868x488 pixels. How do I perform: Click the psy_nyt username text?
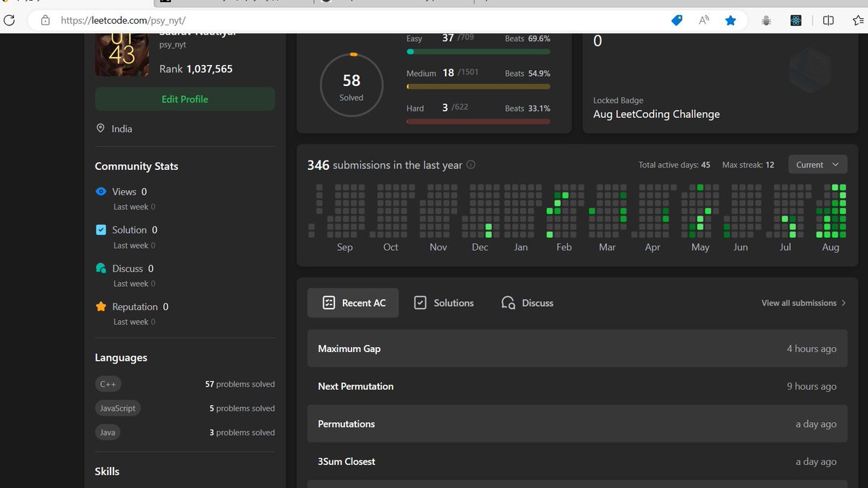(172, 45)
